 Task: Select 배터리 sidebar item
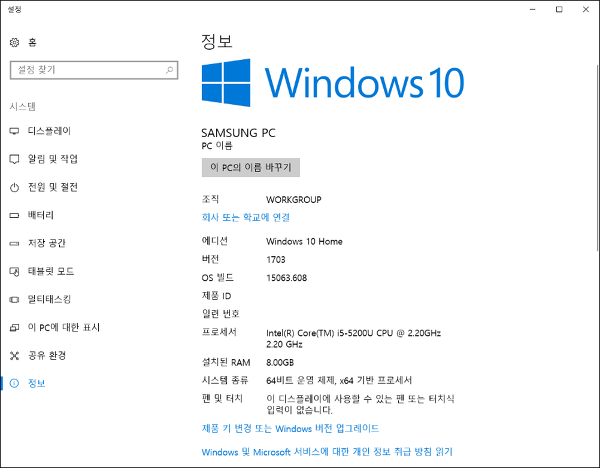[x=41, y=215]
